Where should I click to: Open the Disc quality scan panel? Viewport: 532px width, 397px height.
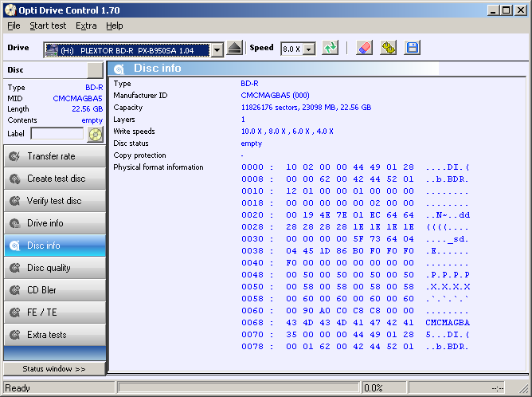tap(55, 268)
